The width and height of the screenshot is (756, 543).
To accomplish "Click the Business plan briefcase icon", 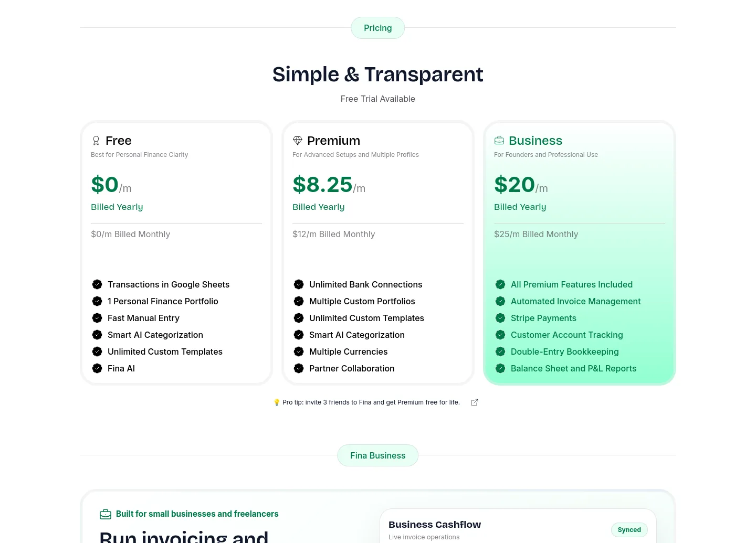I will click(499, 141).
